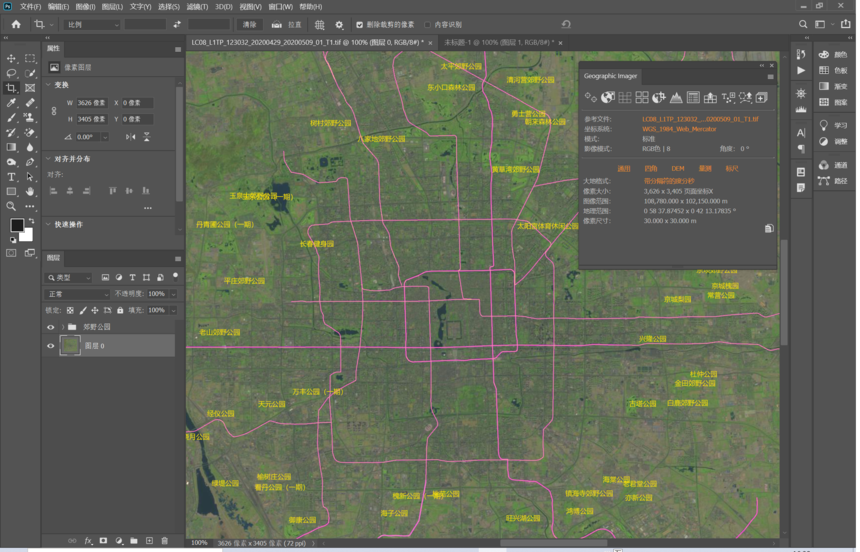This screenshot has height=552, width=860.
Task: Enable content-aware checkbox in options bar
Action: point(427,25)
